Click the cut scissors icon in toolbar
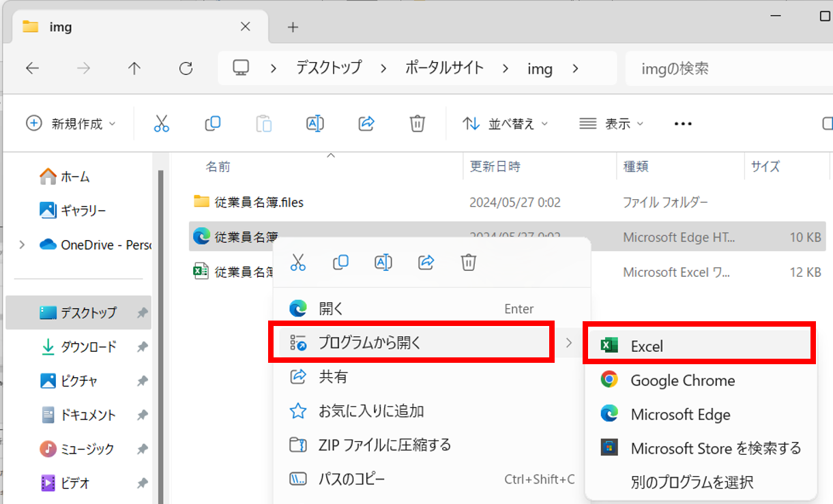 (161, 123)
